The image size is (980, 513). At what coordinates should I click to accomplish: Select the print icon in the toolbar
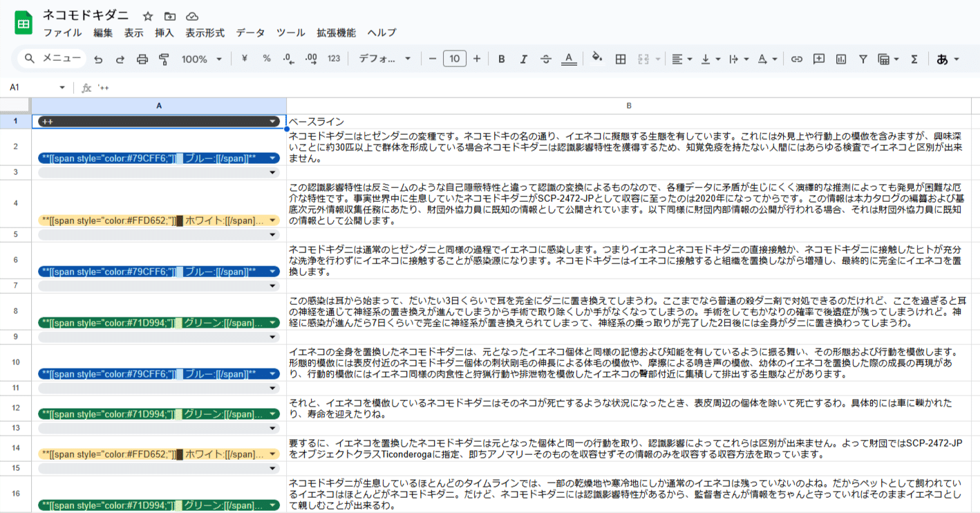(142, 59)
